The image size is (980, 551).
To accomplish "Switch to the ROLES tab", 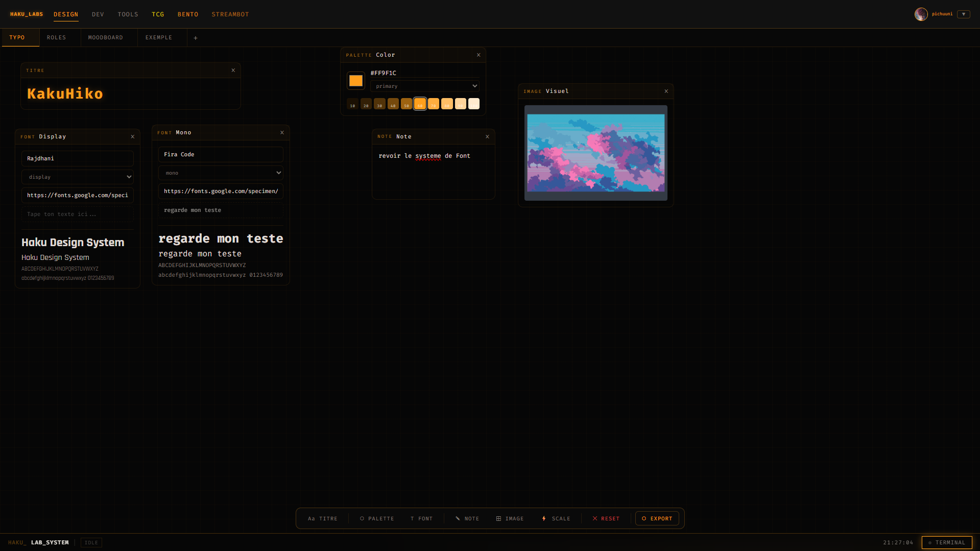I will (x=56, y=37).
